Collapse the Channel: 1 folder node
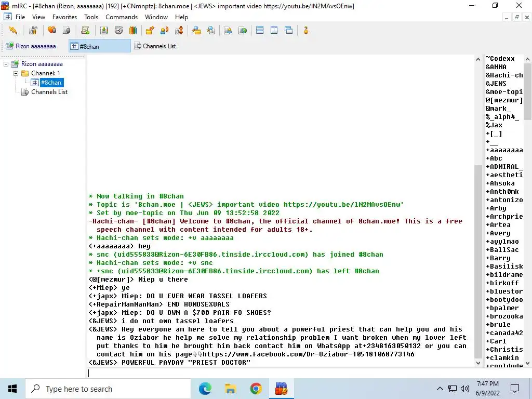The width and height of the screenshot is (532, 399). tap(16, 73)
